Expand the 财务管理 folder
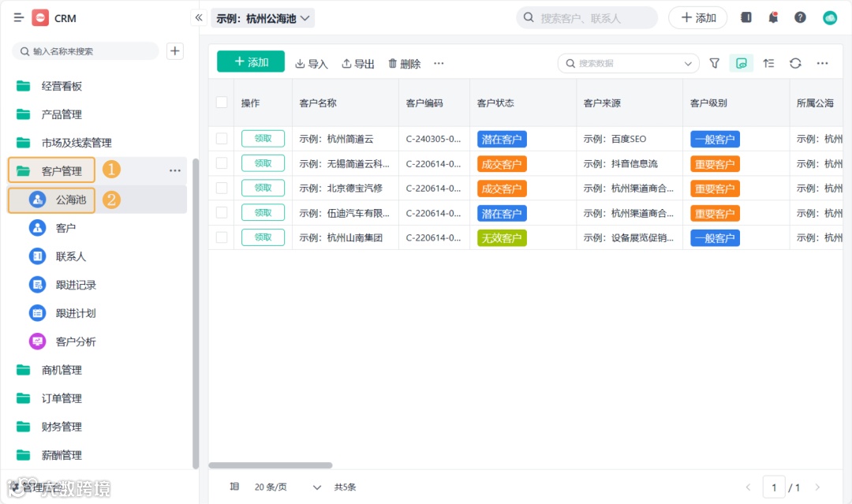This screenshot has height=504, width=852. [97, 427]
